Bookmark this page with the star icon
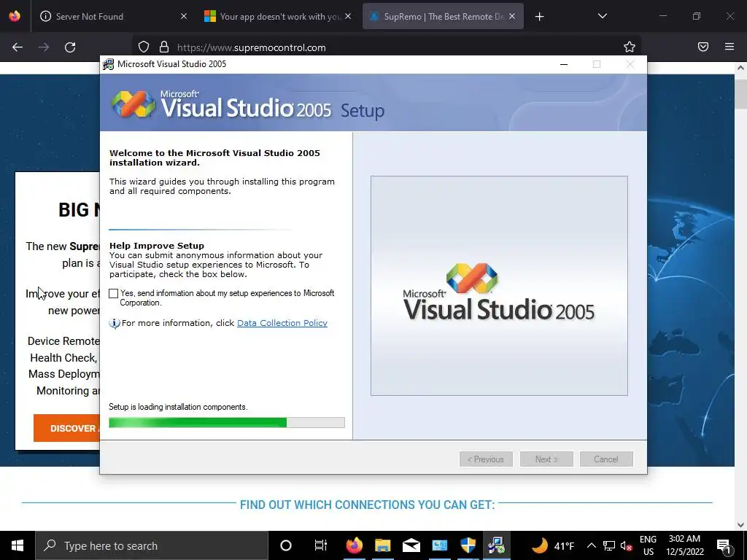The image size is (747, 560). tap(630, 47)
